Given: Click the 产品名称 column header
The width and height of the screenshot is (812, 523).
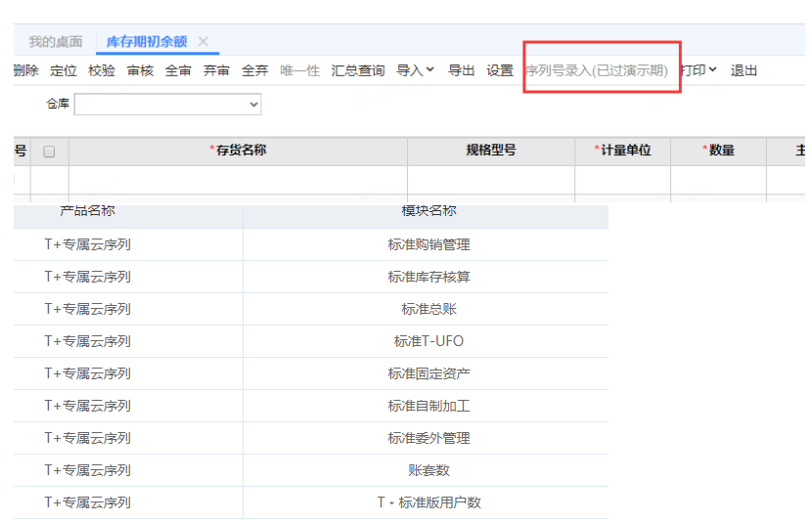Looking at the screenshot, I should pyautogui.click(x=87, y=211).
